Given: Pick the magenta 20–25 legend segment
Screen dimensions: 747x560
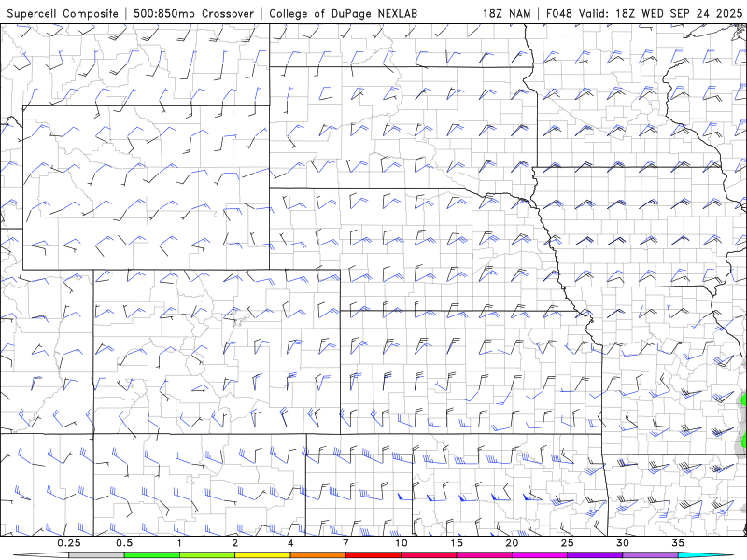Looking at the screenshot, I should pyautogui.click(x=540, y=555).
